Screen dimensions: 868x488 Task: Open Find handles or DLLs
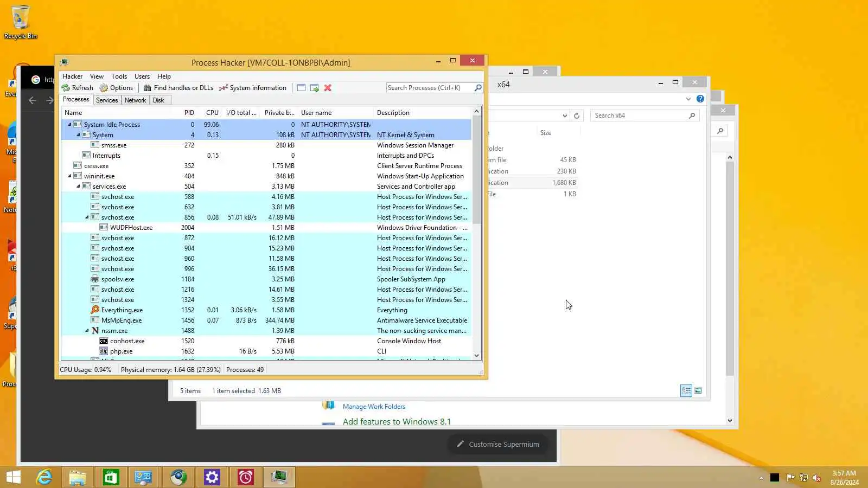click(178, 88)
